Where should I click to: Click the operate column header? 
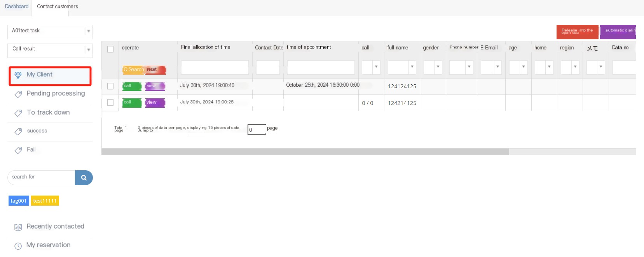tap(130, 48)
